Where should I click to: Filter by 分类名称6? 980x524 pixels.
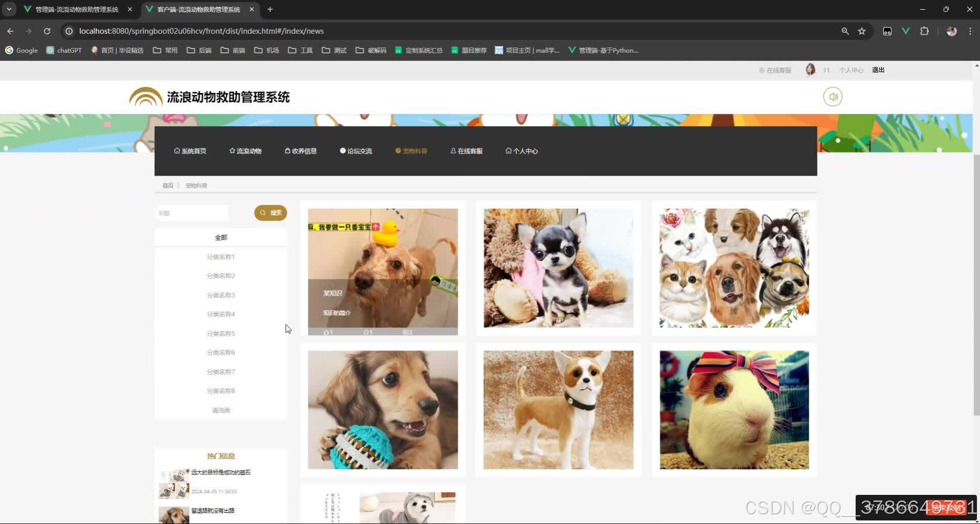point(221,353)
